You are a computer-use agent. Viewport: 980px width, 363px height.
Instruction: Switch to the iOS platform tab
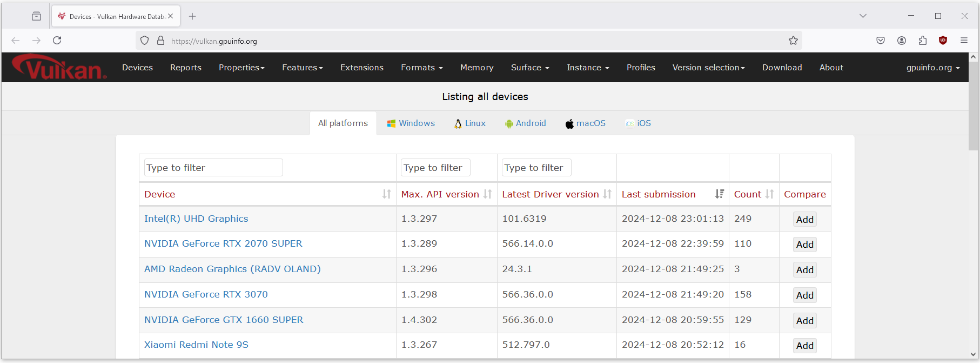pos(638,123)
